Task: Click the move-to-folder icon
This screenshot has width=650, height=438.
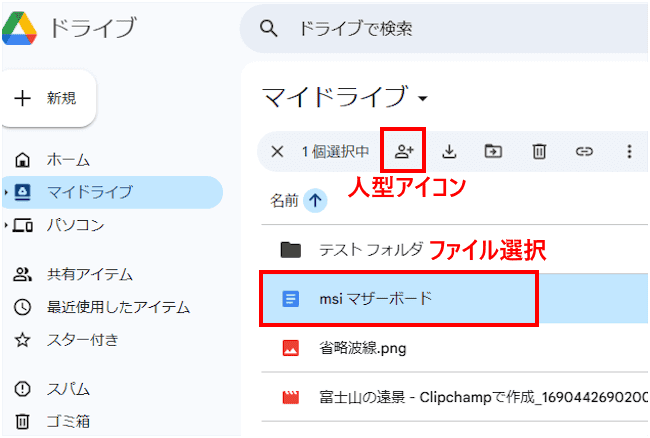Action: [x=493, y=151]
